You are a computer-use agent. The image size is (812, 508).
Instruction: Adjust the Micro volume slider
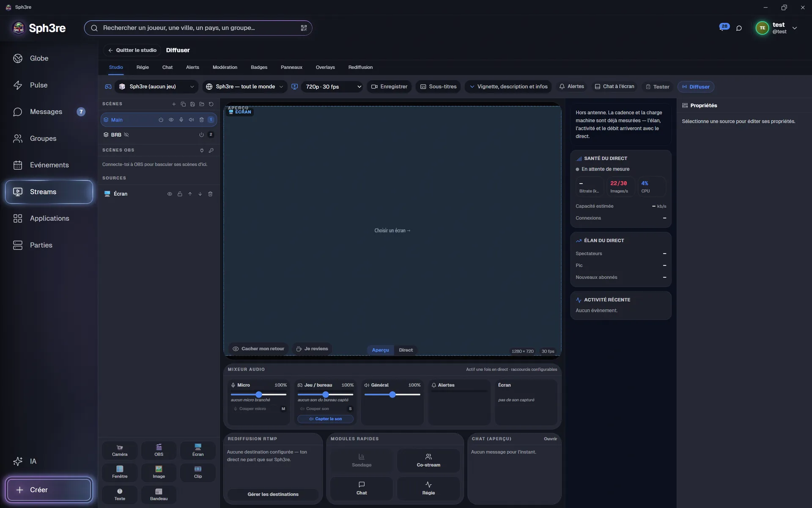[258, 395]
